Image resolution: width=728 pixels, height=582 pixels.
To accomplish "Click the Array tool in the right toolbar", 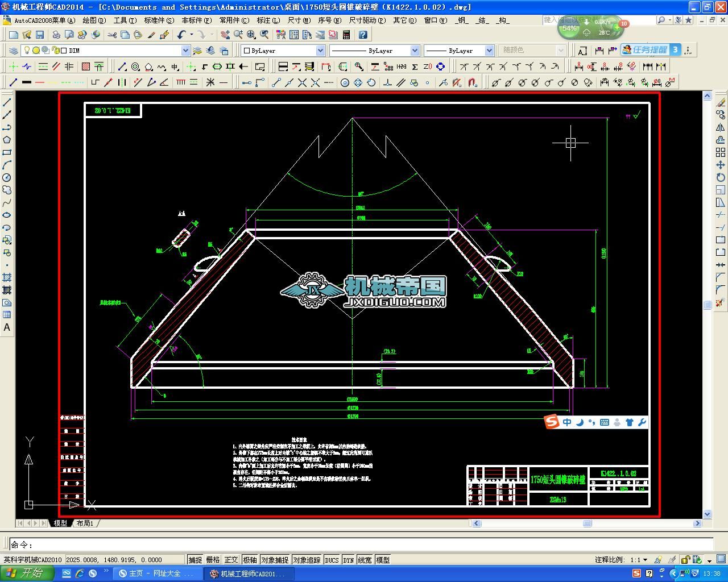I will [721, 152].
